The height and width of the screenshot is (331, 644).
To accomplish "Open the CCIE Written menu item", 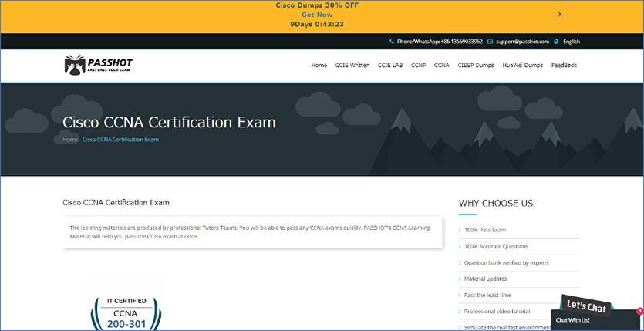I will pyautogui.click(x=352, y=65).
